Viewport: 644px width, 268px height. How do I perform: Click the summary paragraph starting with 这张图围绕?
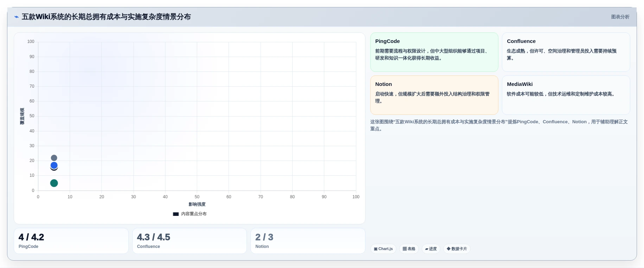tap(499, 125)
